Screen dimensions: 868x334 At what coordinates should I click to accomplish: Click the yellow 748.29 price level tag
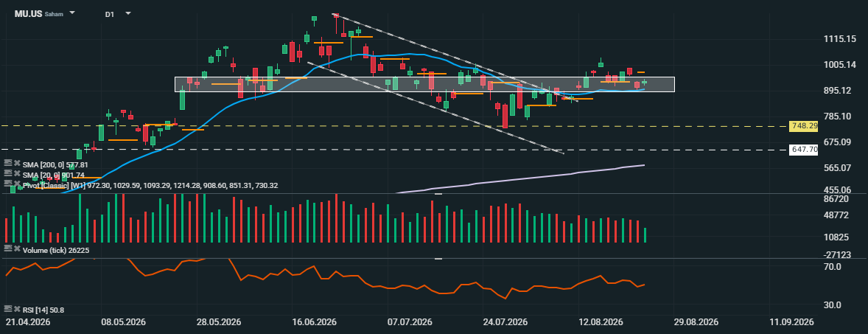click(803, 126)
